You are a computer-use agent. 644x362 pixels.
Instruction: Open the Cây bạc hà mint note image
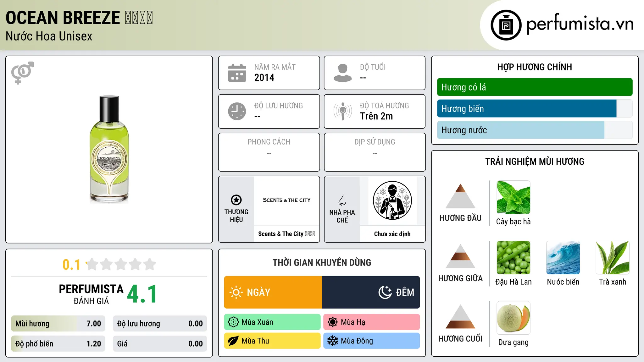[x=513, y=197]
